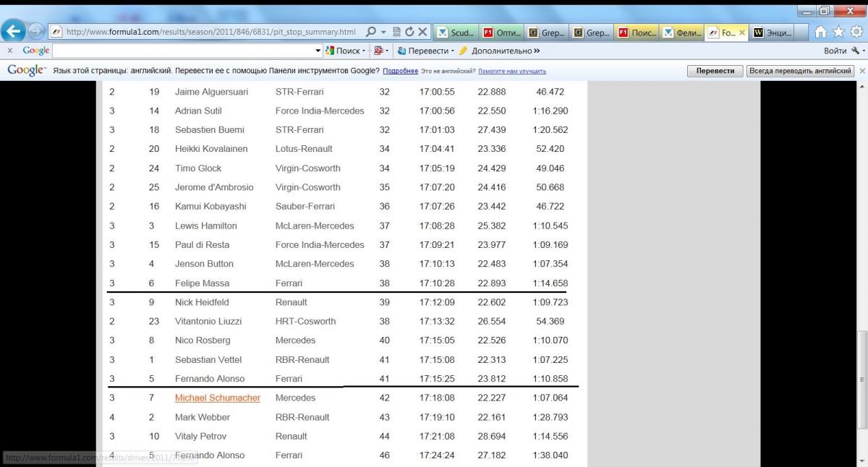The width and height of the screenshot is (868, 467).
Task: Click the Timo Glock driver name
Action: click(x=198, y=168)
